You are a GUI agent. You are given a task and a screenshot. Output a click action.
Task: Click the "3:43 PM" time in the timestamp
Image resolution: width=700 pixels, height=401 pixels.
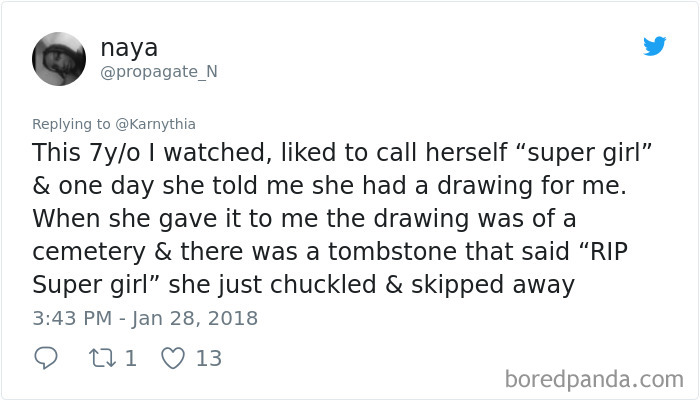pos(74,319)
